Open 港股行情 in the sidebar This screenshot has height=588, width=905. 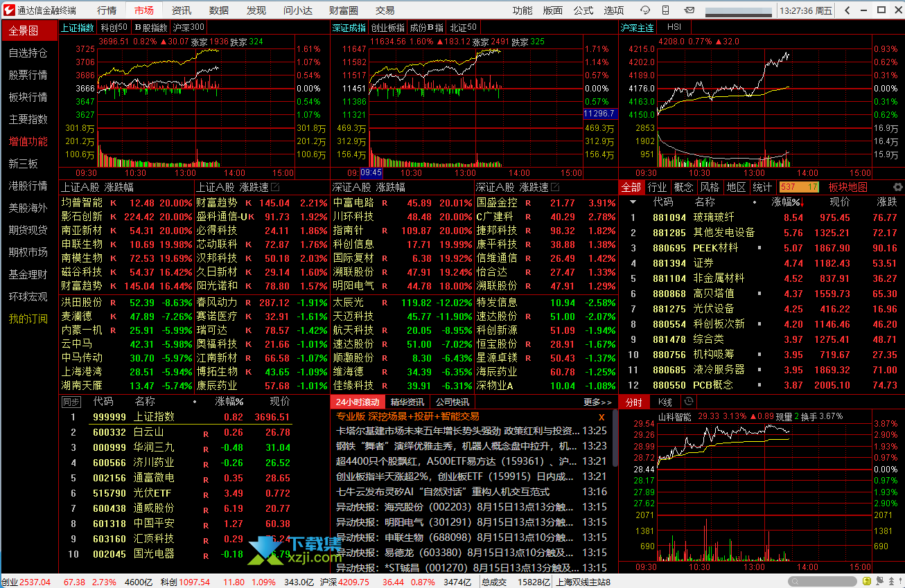coord(28,186)
